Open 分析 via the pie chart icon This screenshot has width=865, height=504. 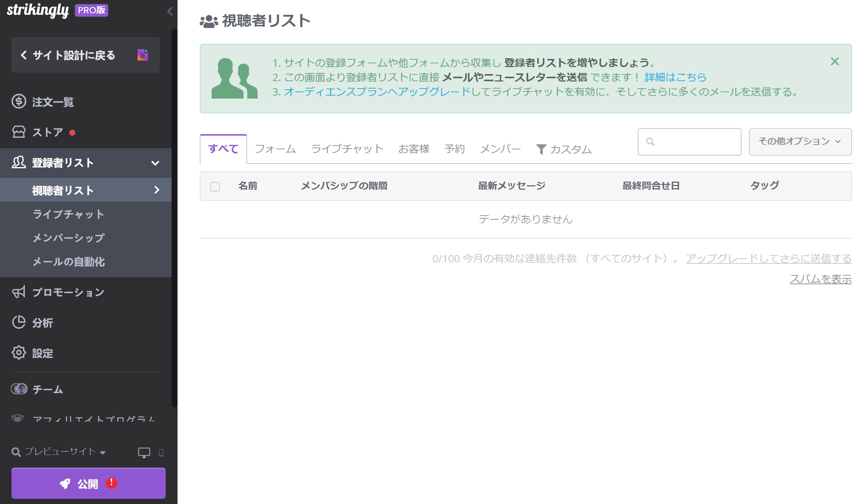tap(19, 322)
